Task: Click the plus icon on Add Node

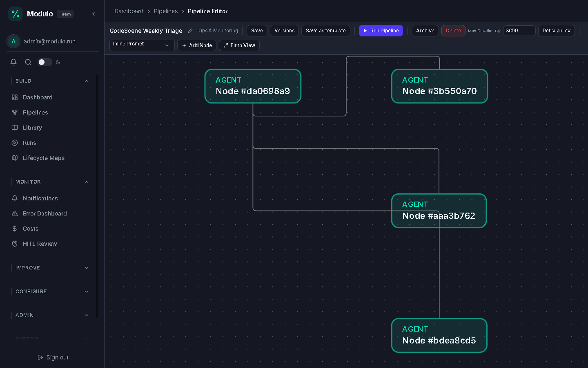Action: [184, 45]
